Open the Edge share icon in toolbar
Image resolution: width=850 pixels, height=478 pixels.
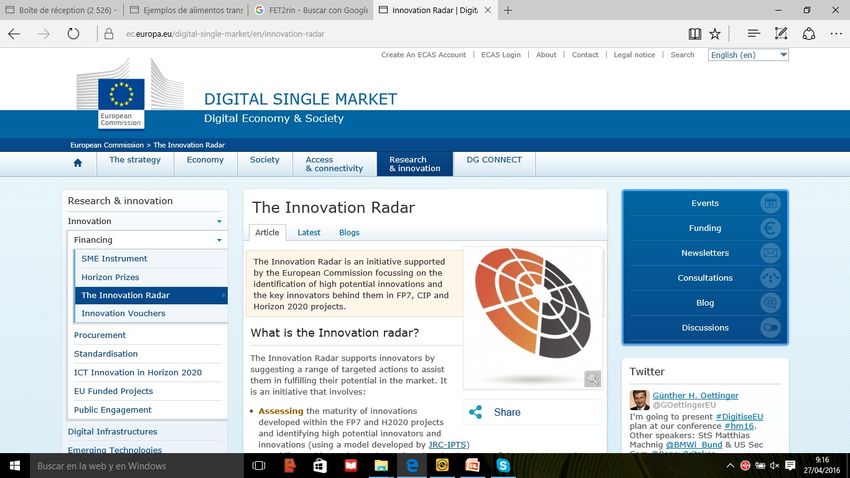coord(809,34)
